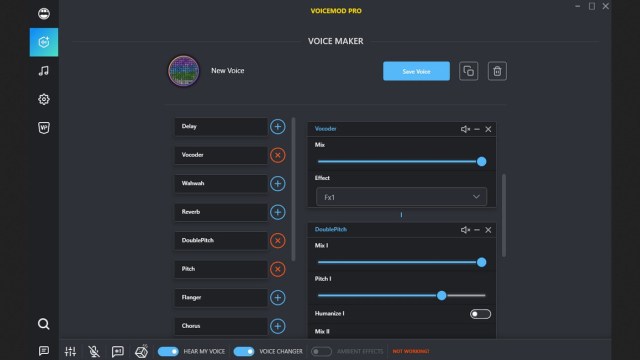Viewport: 640px width, 360px height.
Task: Add the Wahwah effect
Action: click(x=278, y=184)
